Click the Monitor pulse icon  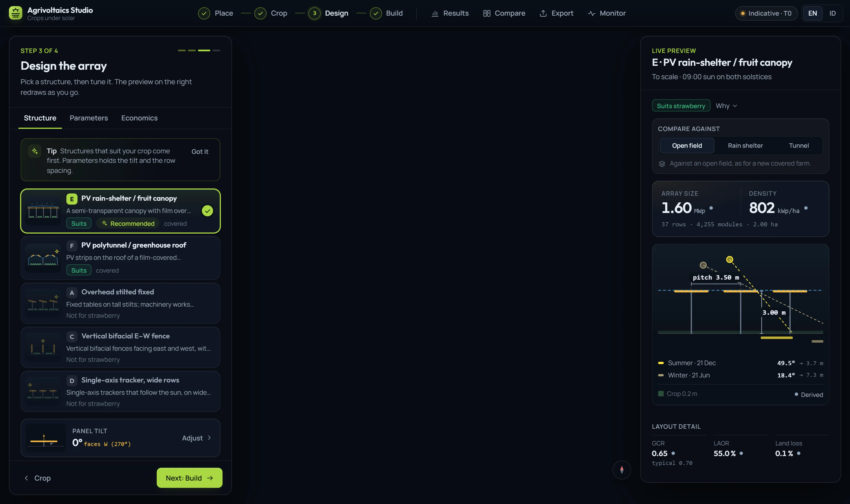[591, 13]
